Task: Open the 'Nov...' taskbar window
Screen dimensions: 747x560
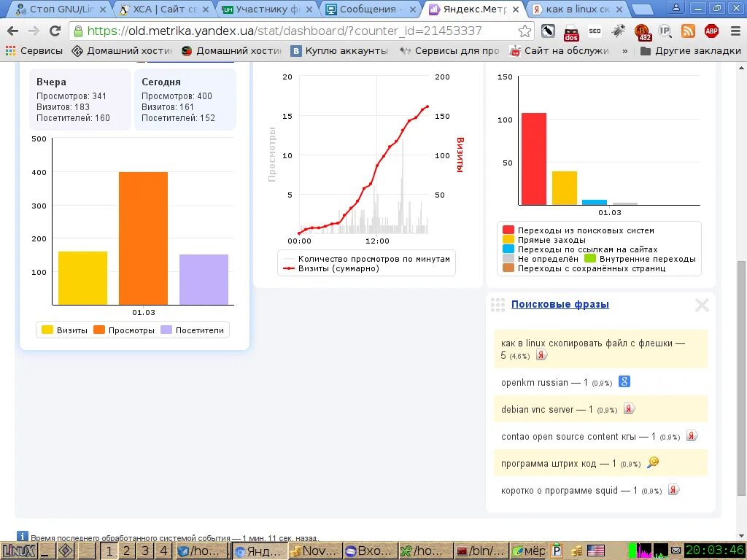Action: (314, 551)
